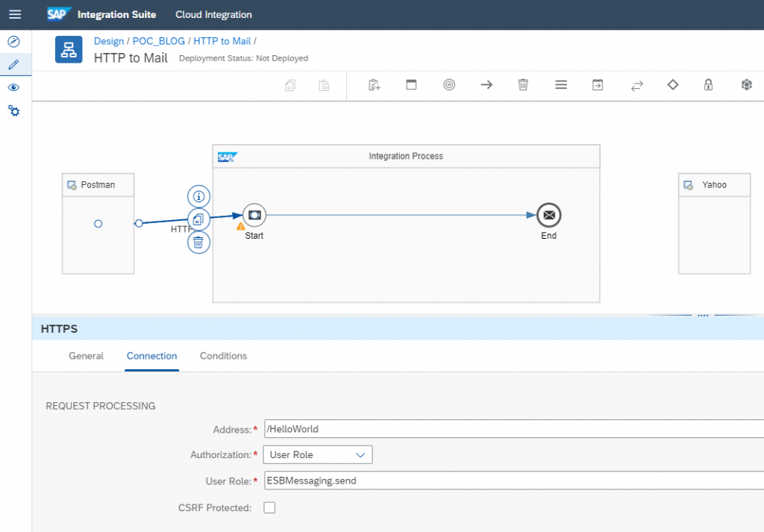Select the process pool window icon in toolbar
The width and height of the screenshot is (764, 532).
[411, 85]
